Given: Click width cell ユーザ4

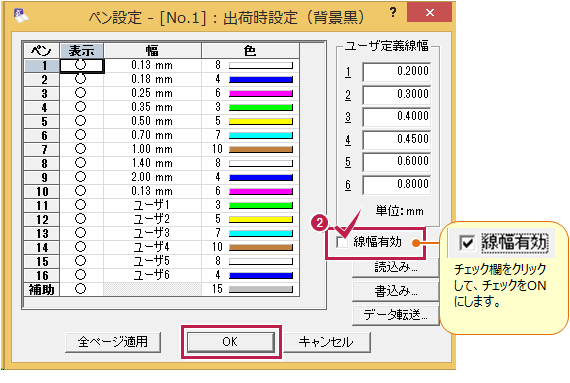Looking at the screenshot, I should [152, 247].
